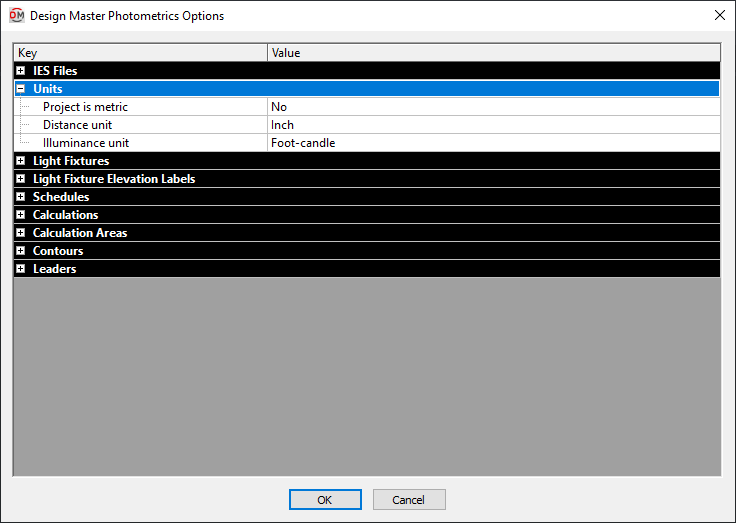Expand Light Fixture Elevation Labels section
The height and width of the screenshot is (523, 736).
(x=21, y=179)
